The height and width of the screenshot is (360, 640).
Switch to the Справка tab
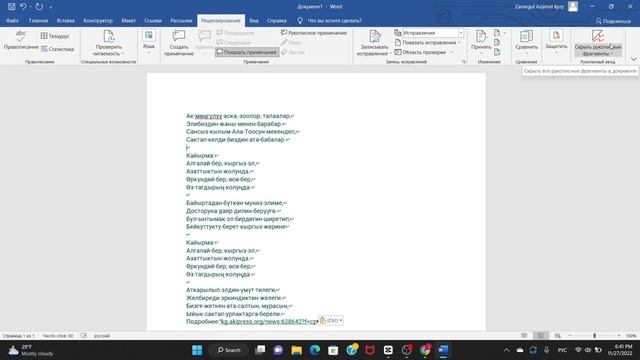click(x=277, y=20)
